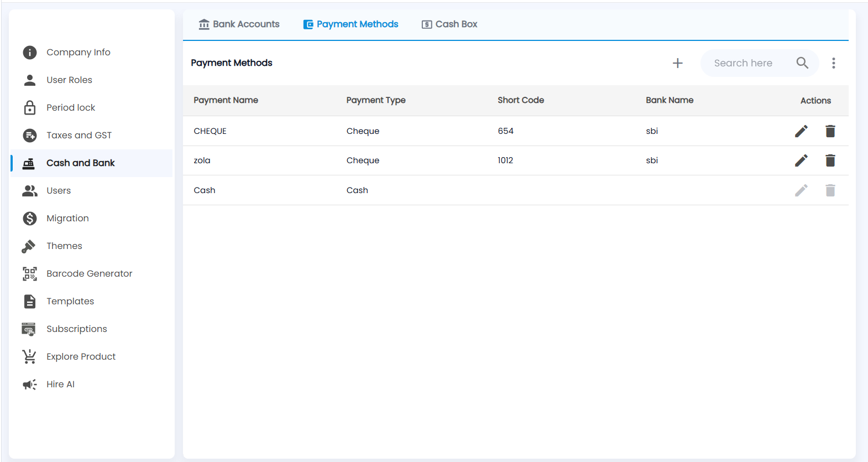Viewport: 868px width, 462px height.
Task: Click the Barcode Generator QR icon
Action: pyautogui.click(x=30, y=274)
